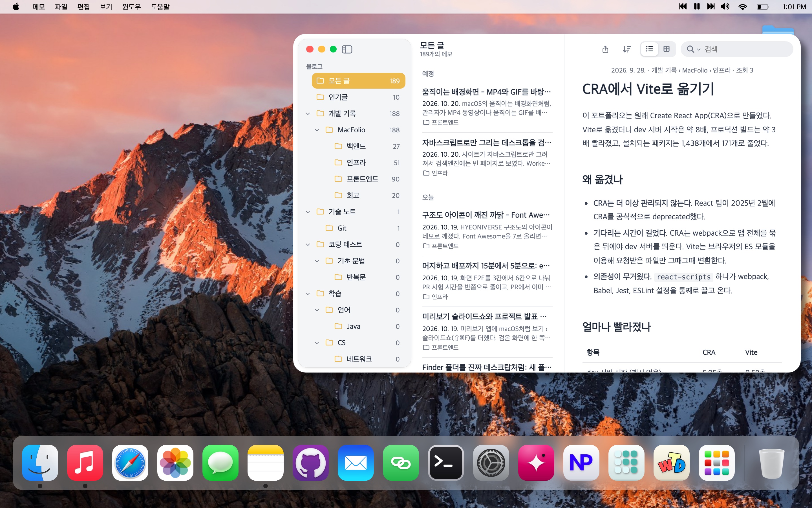The image size is (812, 508).
Task: Open the 메모 menu
Action: [x=39, y=7]
